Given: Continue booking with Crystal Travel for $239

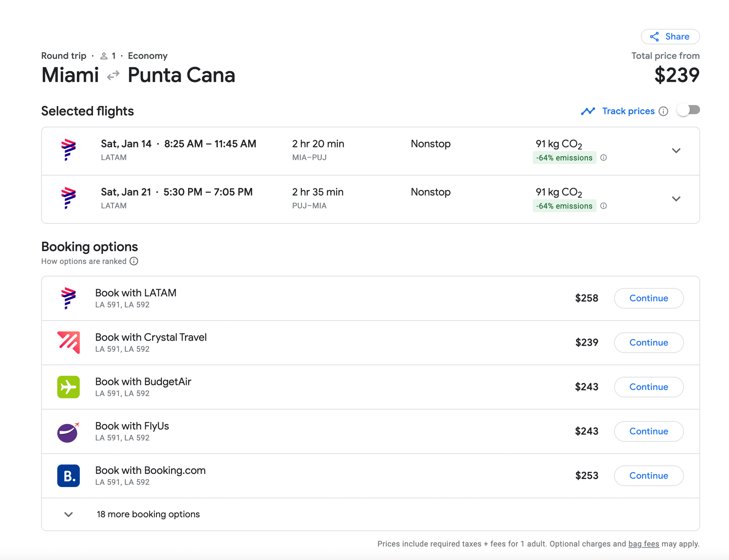Looking at the screenshot, I should coord(649,342).
